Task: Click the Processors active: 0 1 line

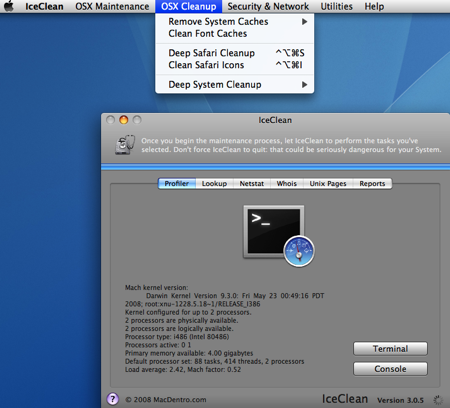Action: click(158, 345)
